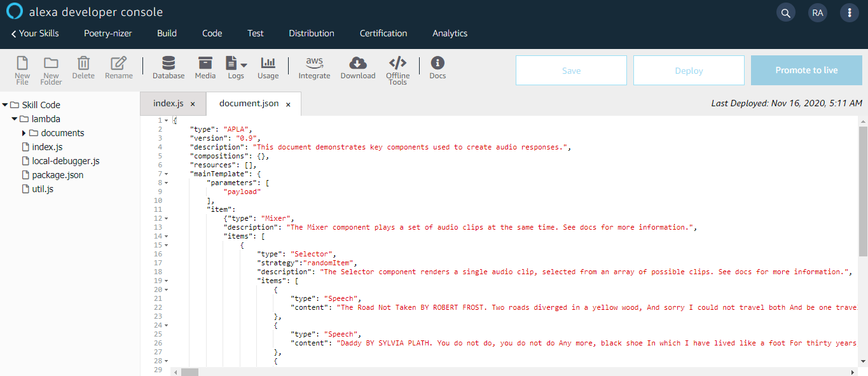This screenshot has height=376, width=868.
Task: Click Promote to live button
Action: point(806,71)
